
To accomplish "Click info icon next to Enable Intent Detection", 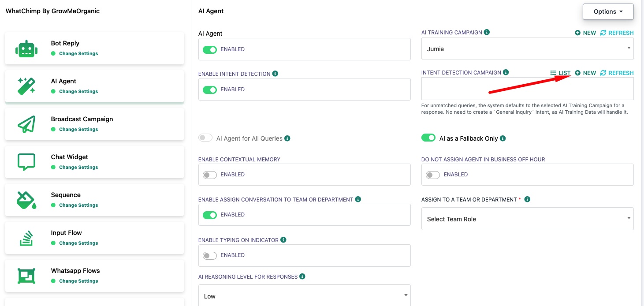I will (275, 74).
